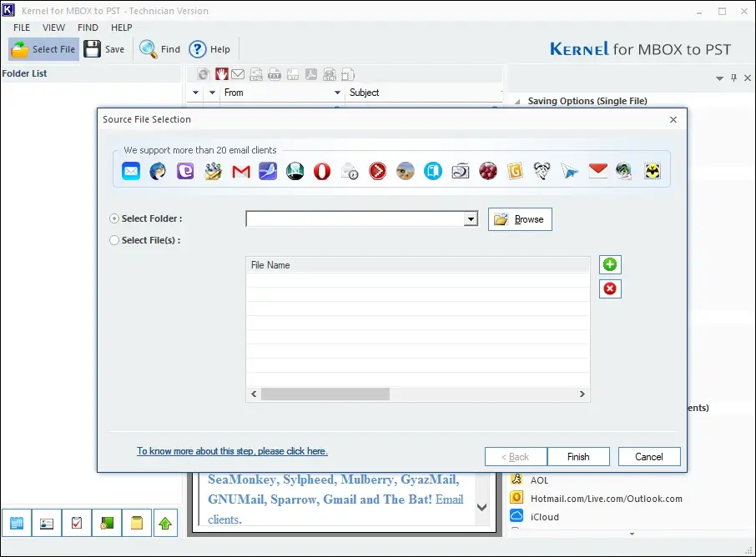
Task: Select iCloud in the saving options list
Action: (544, 517)
